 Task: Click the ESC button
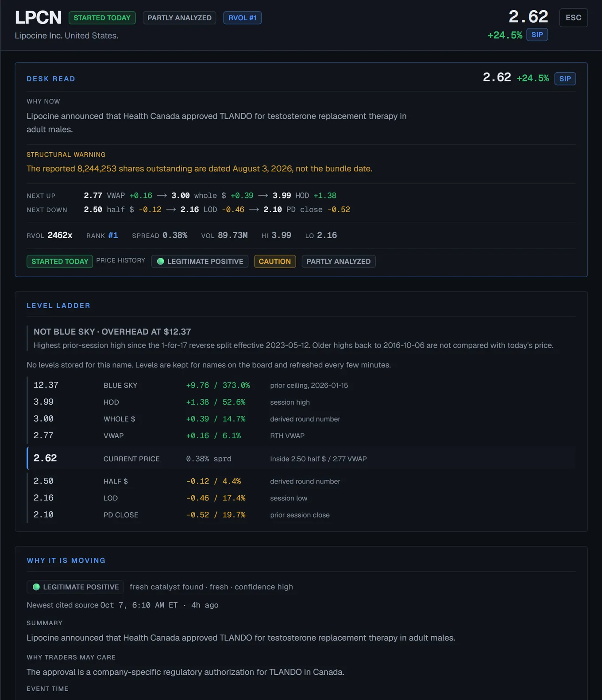[573, 18]
